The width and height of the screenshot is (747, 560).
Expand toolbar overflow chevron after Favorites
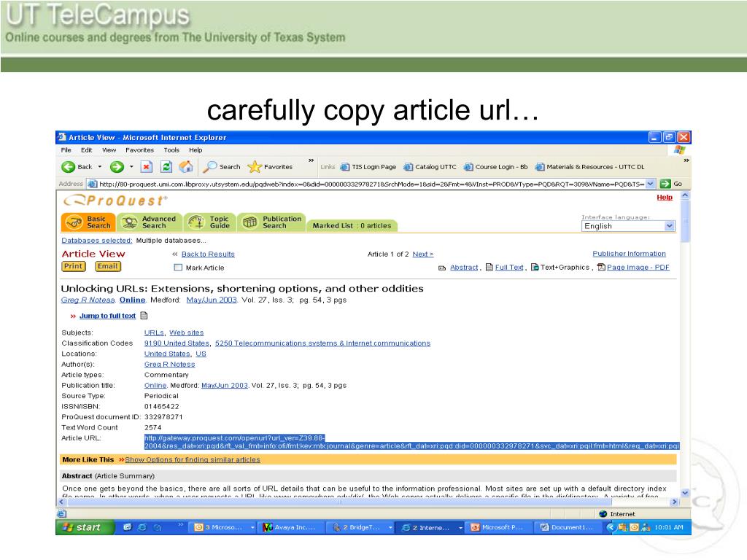[311, 160]
